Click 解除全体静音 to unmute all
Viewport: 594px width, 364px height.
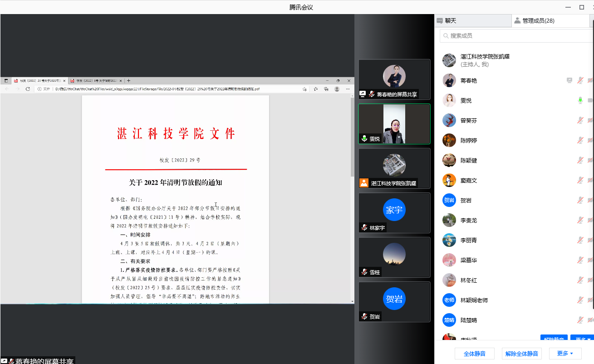[522, 354]
